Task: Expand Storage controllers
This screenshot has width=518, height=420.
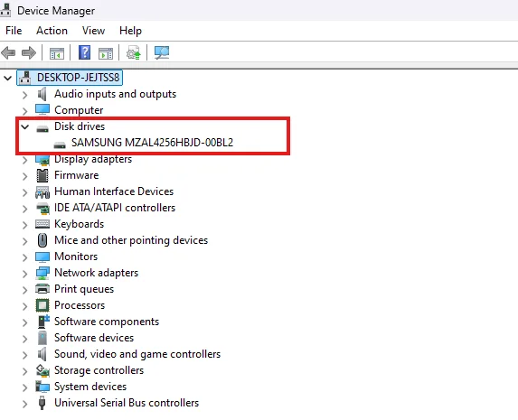Action: (x=25, y=371)
